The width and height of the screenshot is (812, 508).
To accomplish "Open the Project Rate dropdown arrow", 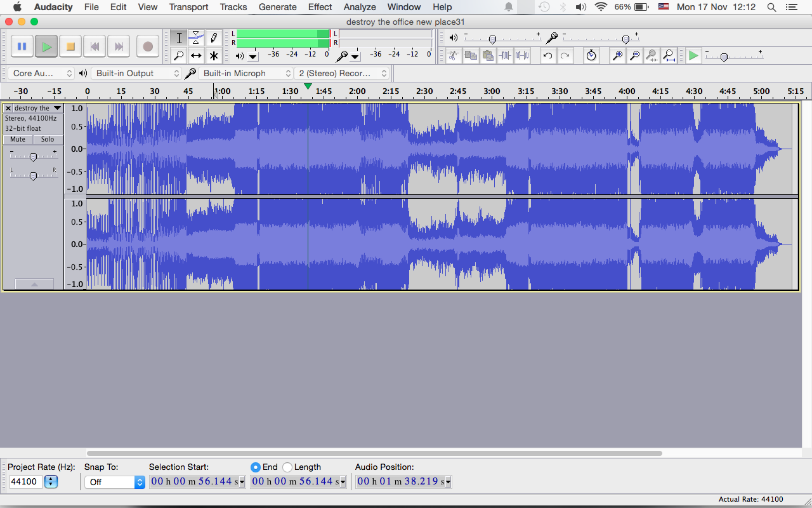I will click(51, 482).
